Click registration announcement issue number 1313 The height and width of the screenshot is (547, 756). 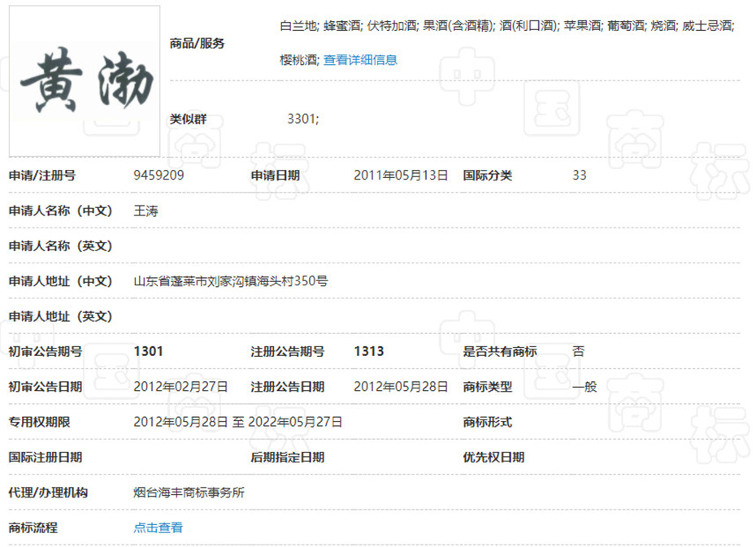click(369, 352)
